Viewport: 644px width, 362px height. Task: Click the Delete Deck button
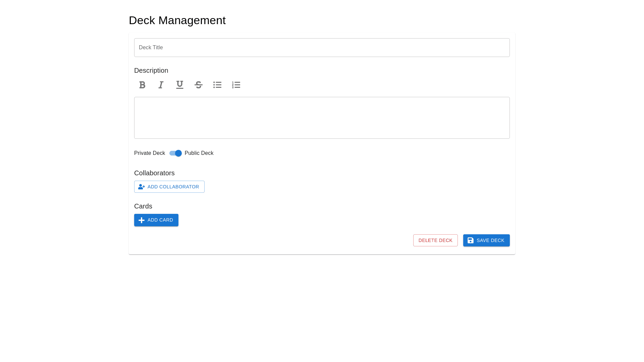click(435, 240)
